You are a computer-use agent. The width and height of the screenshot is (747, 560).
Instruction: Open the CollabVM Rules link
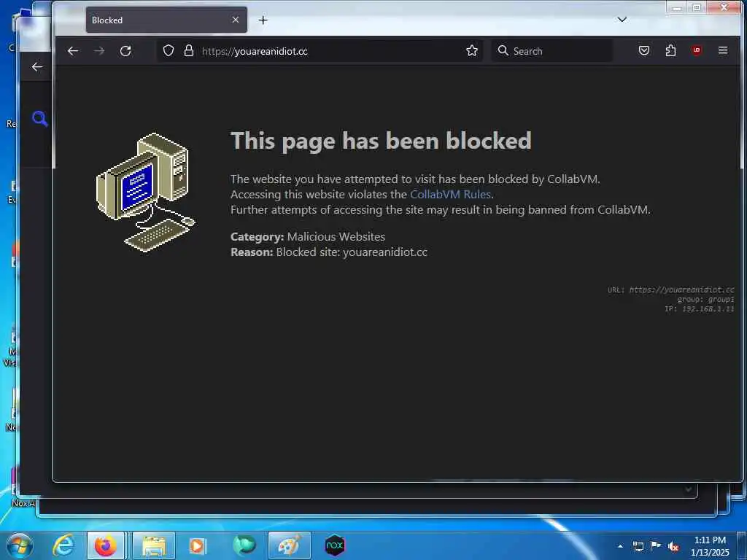pos(450,194)
